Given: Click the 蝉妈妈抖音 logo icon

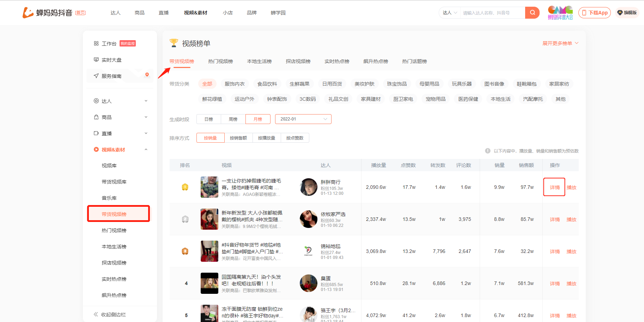Looking at the screenshot, I should click(28, 13).
